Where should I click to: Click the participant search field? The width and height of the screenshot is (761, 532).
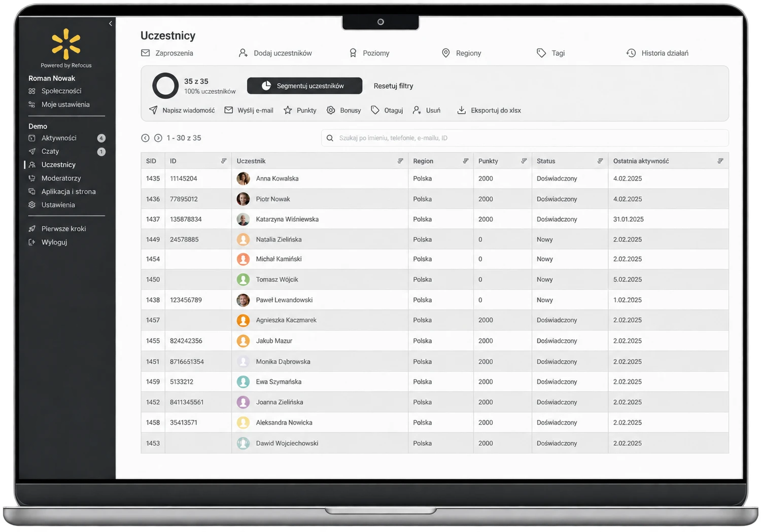click(525, 138)
